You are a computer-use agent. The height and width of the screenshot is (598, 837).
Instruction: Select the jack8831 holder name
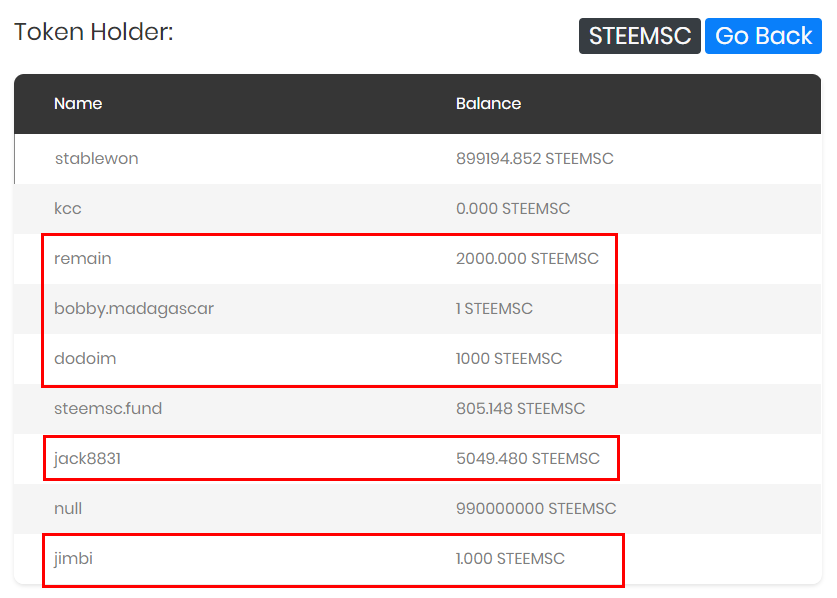pyautogui.click(x=88, y=459)
